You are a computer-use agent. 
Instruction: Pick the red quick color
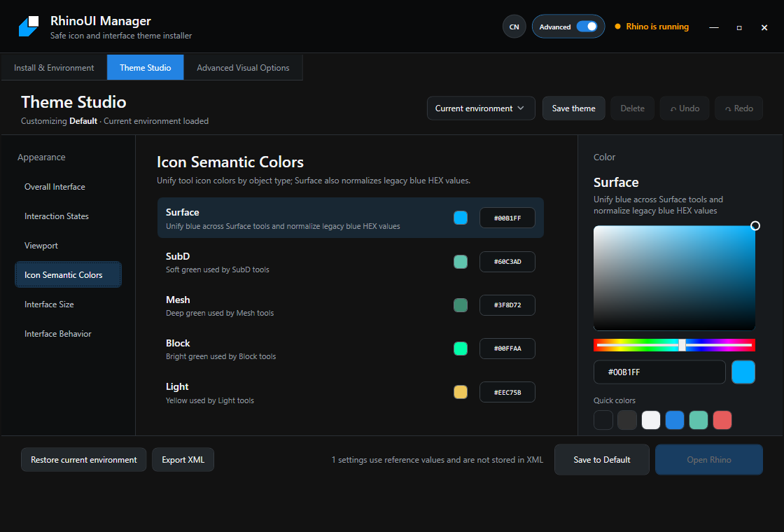click(x=722, y=420)
